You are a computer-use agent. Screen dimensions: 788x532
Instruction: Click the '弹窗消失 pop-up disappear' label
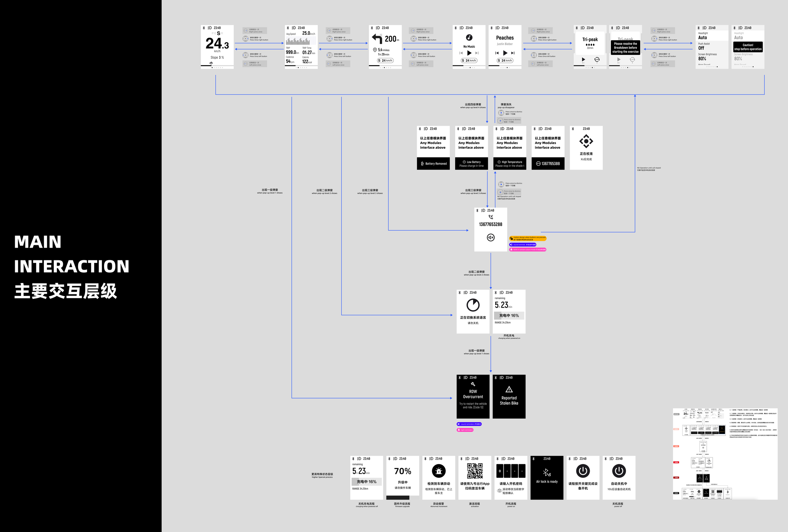coord(506,106)
